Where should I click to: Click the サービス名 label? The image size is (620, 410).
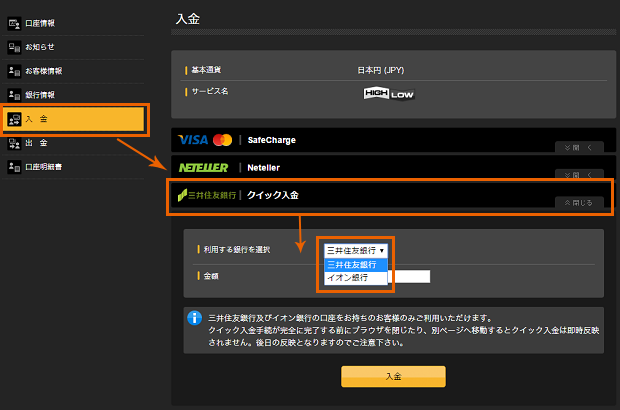[x=210, y=91]
